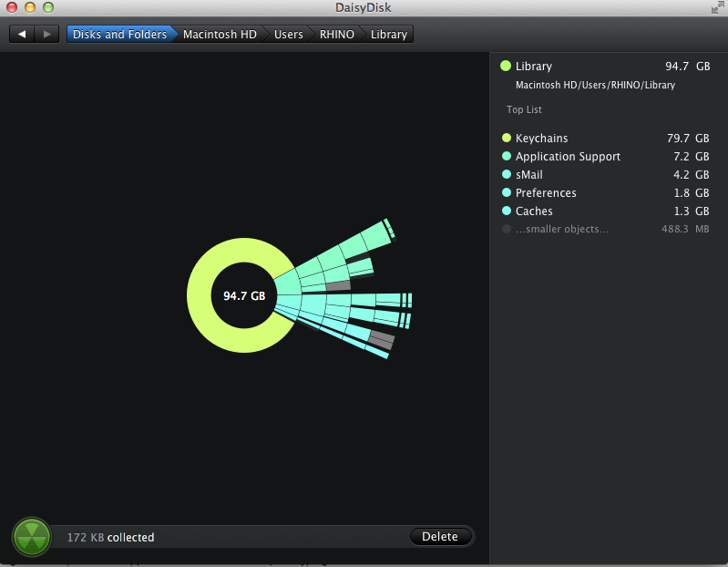
Task: Click the cyan dot beside Preferences
Action: 507,192
